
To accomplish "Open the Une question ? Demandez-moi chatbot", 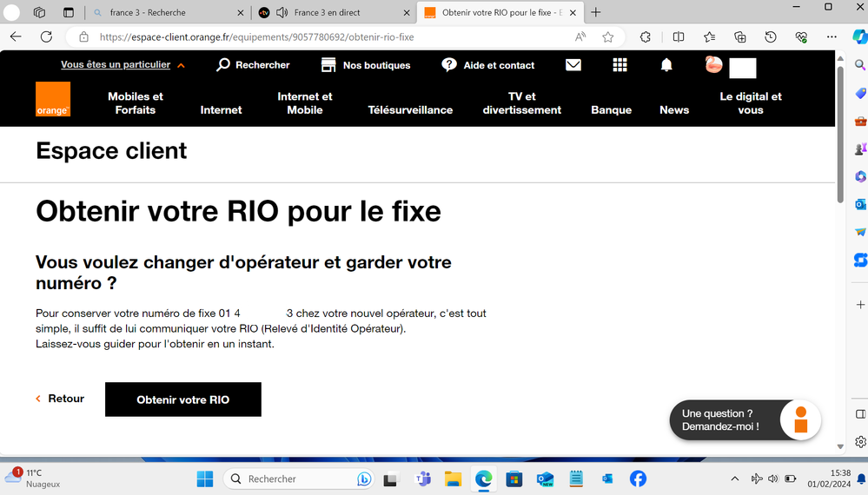I will click(745, 420).
